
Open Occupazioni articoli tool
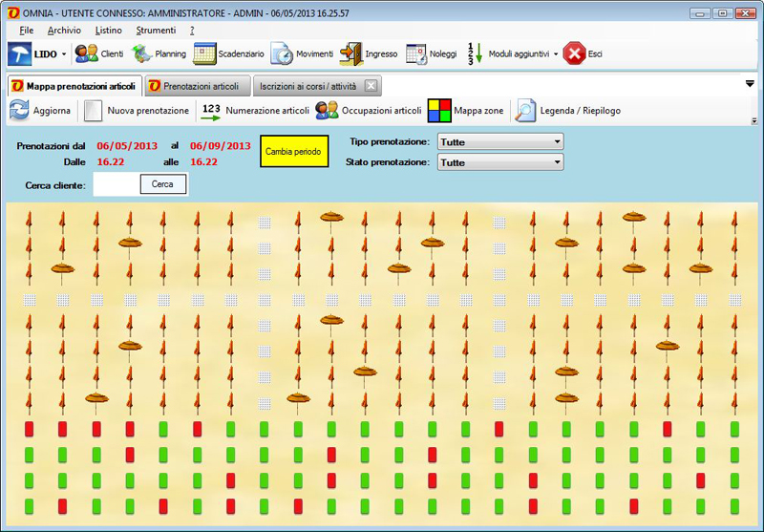pos(368,111)
